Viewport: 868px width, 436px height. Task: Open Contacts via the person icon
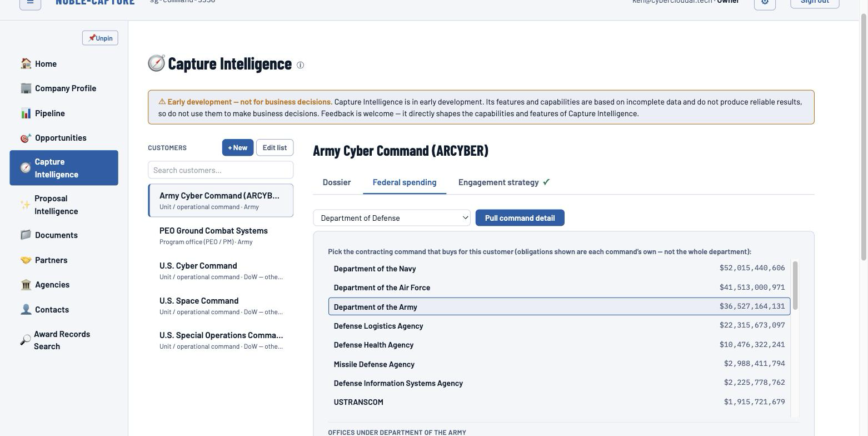(26, 309)
